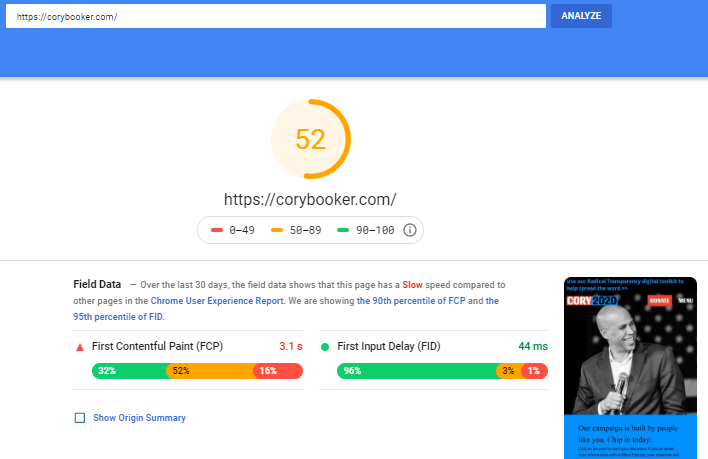Click the green FID status dot
The width and height of the screenshot is (708, 459).
pos(325,347)
